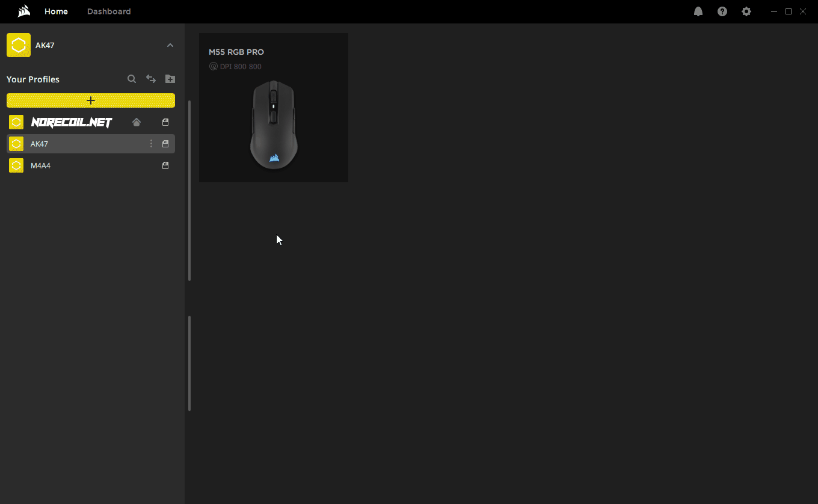Image resolution: width=818 pixels, height=504 pixels.
Task: Click the upper sidebar scrollbar
Action: point(189,191)
